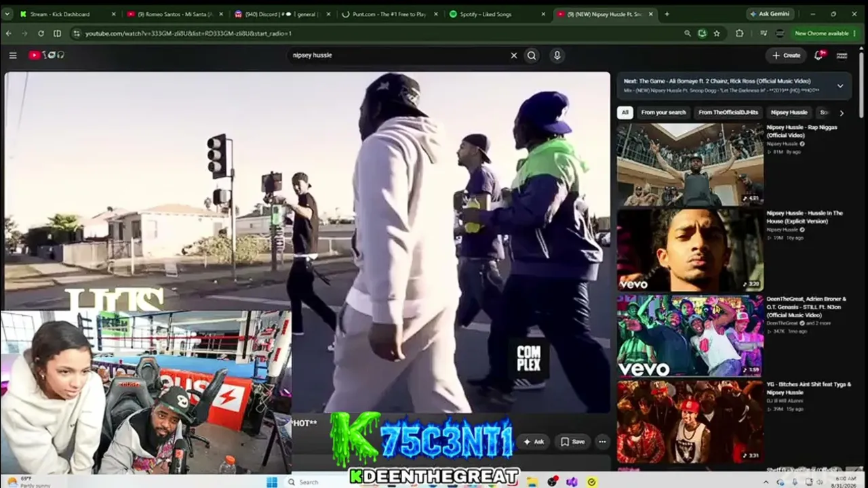Click the YouTube search magnifier button
This screenshot has width=868, height=488.
(x=532, y=56)
